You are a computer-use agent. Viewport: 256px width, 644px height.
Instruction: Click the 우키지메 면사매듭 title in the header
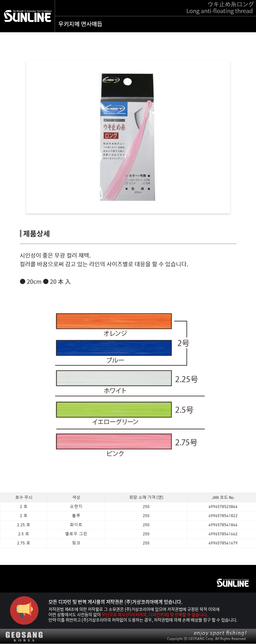(x=80, y=24)
